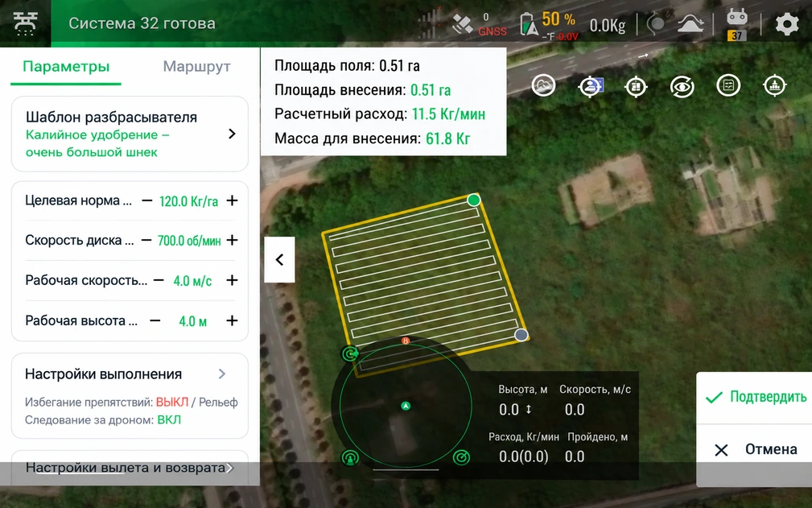
Task: Tap the signal strength bars icon
Action: coord(429,24)
